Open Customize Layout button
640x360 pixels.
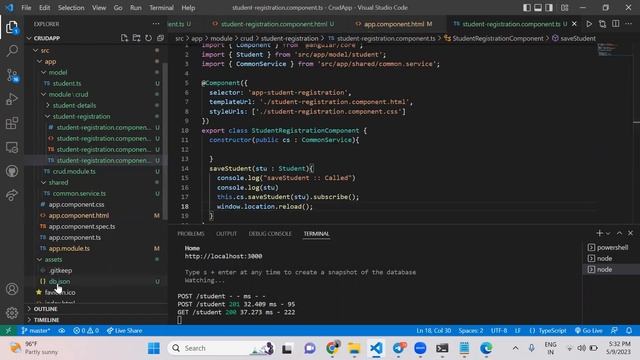click(564, 8)
